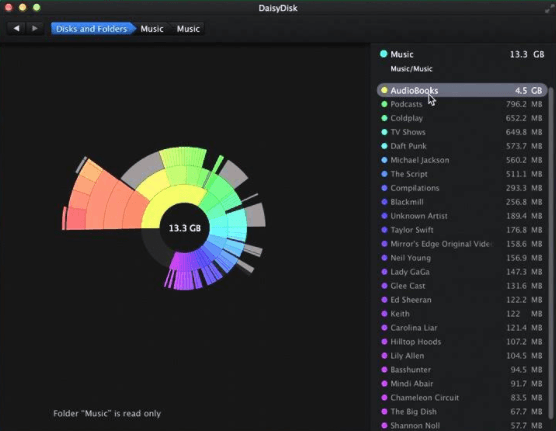Click the purple dot beside Neil Young
Image resolution: width=556 pixels, height=431 pixels.
(x=384, y=258)
